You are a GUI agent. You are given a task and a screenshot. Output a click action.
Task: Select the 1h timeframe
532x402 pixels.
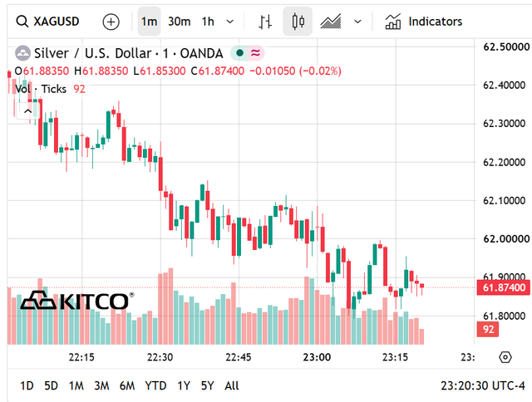(208, 22)
